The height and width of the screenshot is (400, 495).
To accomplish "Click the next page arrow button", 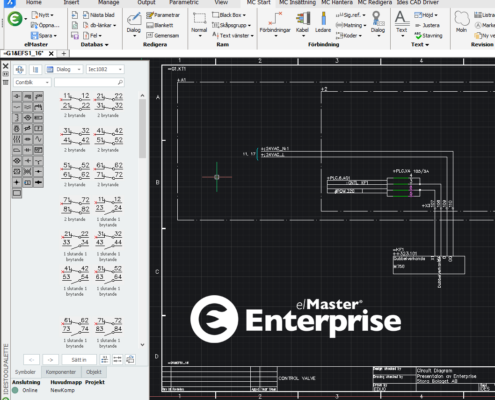I will [x=50, y=360].
